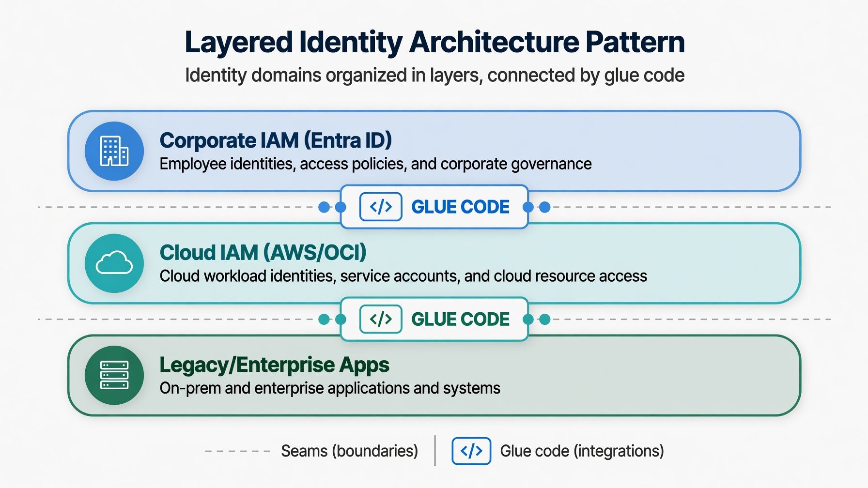Screen dimensions: 868x488
Task: Click the 'Glue code (integrations)' legend label
Action: click(x=582, y=451)
